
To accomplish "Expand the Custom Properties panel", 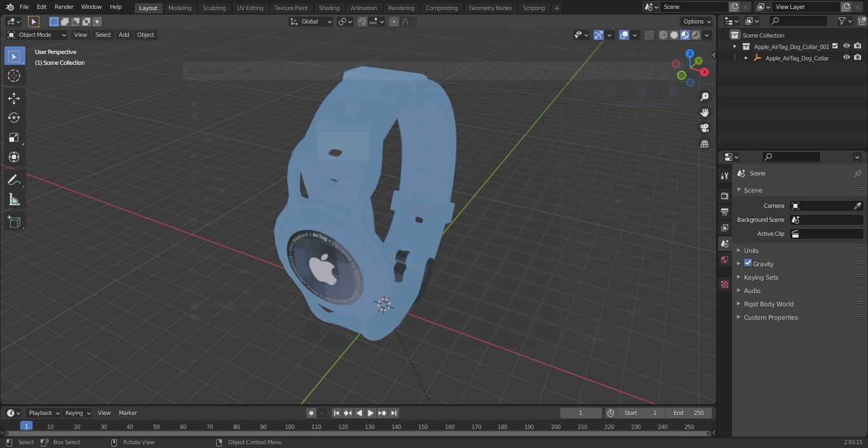I will pyautogui.click(x=770, y=317).
